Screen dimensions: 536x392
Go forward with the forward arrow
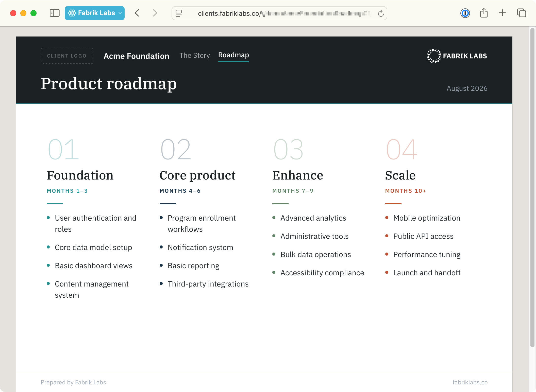[155, 13]
